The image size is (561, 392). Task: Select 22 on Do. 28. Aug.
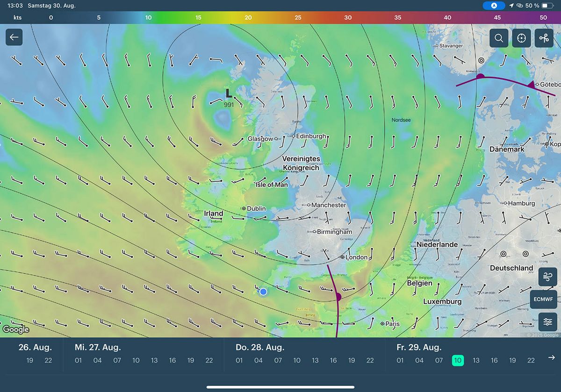coord(370,360)
